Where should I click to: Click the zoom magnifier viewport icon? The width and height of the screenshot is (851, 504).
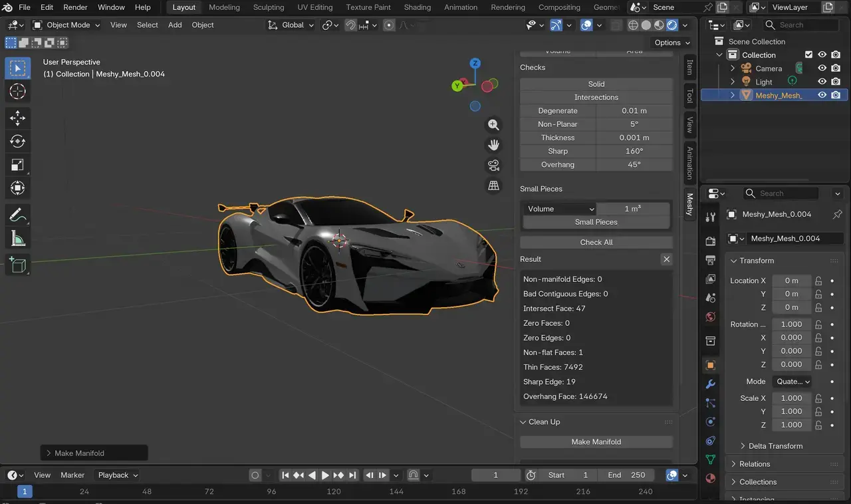[x=493, y=124]
